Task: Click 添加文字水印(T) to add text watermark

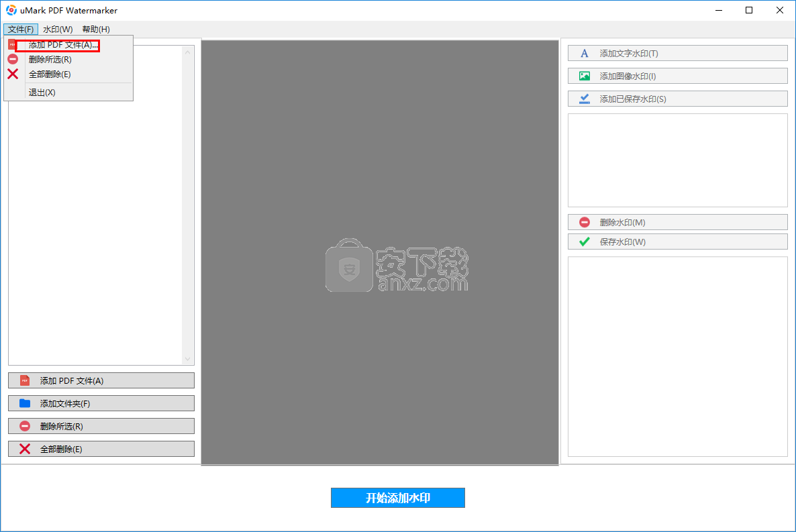Action: [x=678, y=53]
